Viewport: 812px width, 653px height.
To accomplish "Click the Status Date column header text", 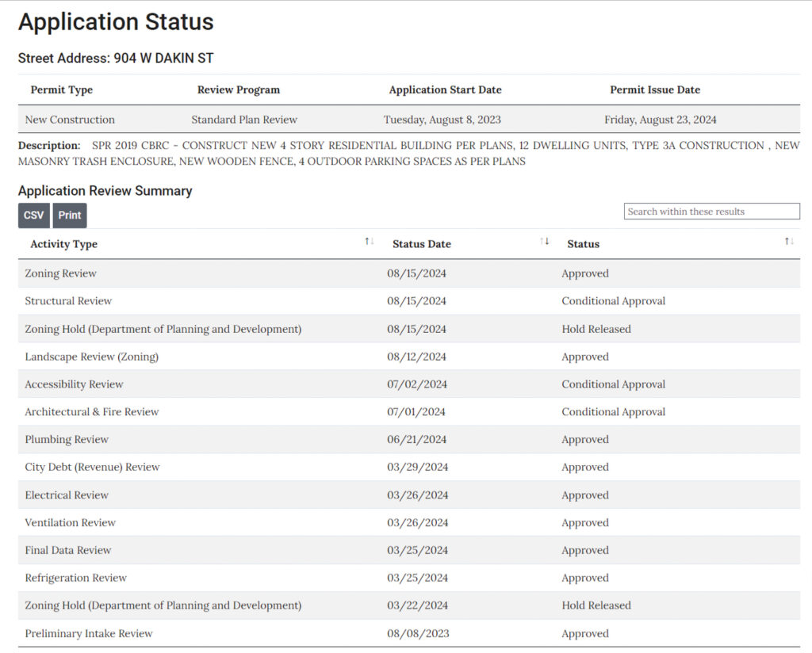I will coord(421,244).
